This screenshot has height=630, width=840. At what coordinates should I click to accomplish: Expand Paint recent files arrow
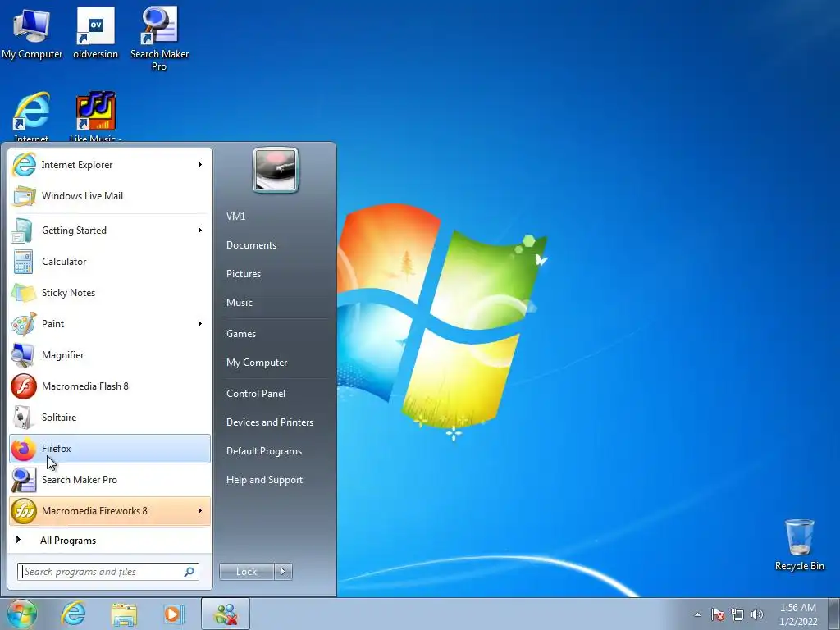point(200,323)
